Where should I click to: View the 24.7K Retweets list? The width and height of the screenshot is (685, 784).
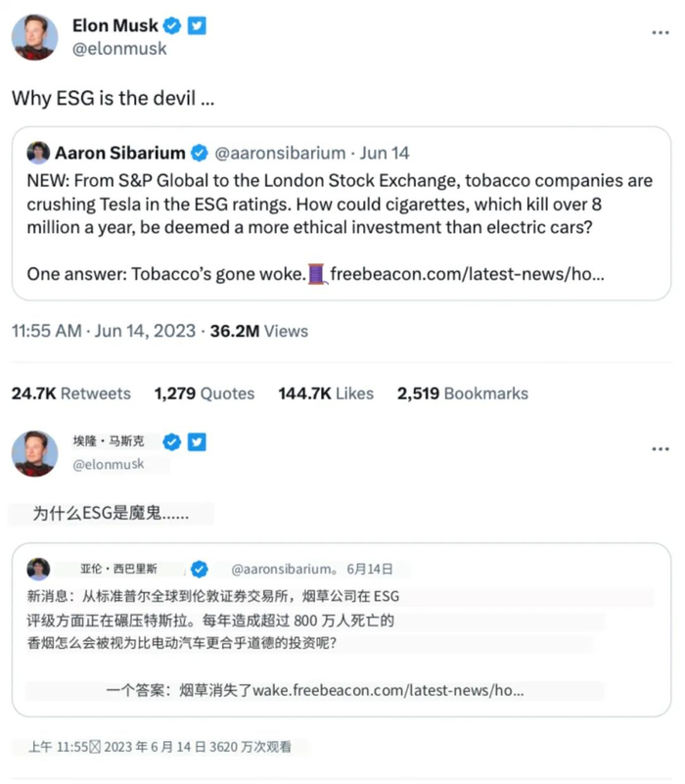(x=69, y=393)
